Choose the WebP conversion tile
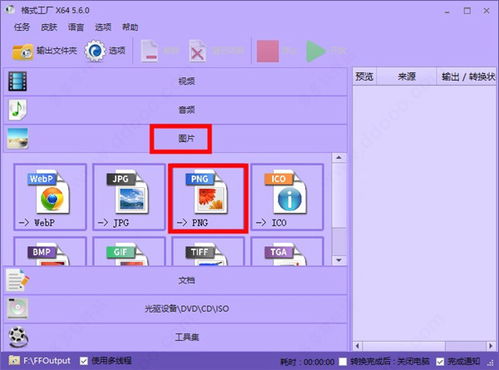499x370 pixels. (x=50, y=197)
